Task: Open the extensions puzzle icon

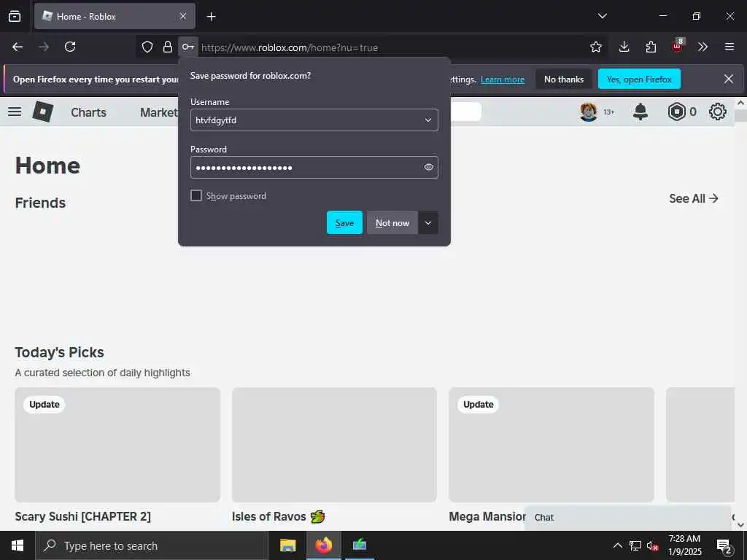Action: pos(651,47)
